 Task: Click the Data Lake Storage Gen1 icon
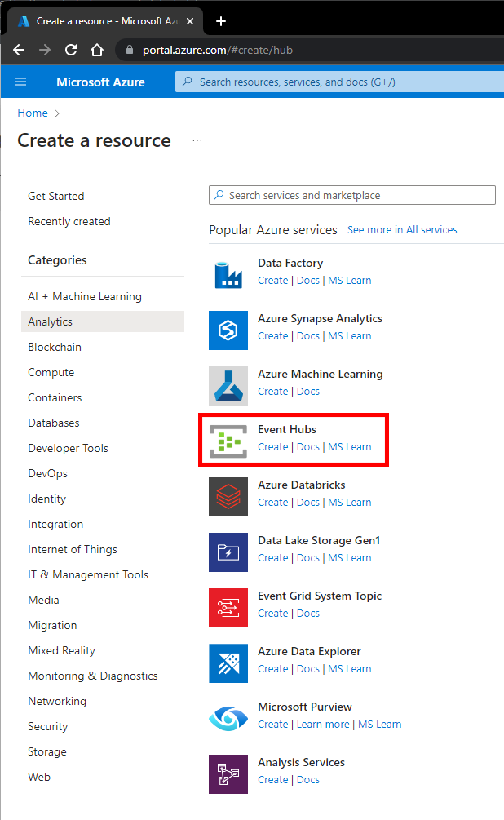click(228, 552)
